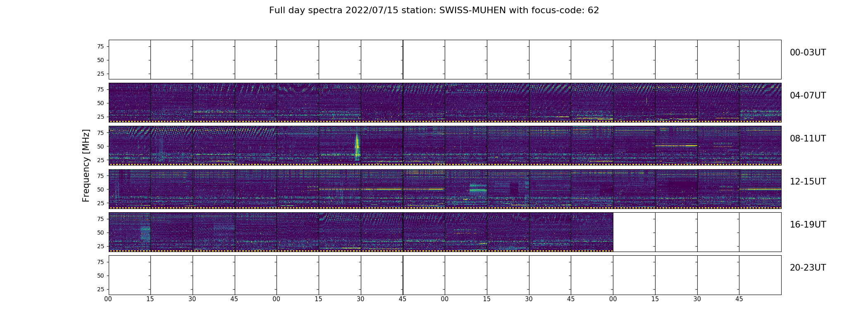Click the 25 tick label of 04-07UT row
This screenshot has width=868, height=331.
(x=100, y=117)
